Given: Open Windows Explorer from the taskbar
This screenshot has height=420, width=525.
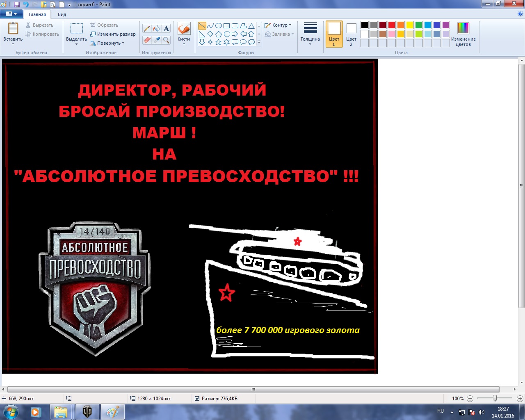Looking at the screenshot, I should (61, 412).
